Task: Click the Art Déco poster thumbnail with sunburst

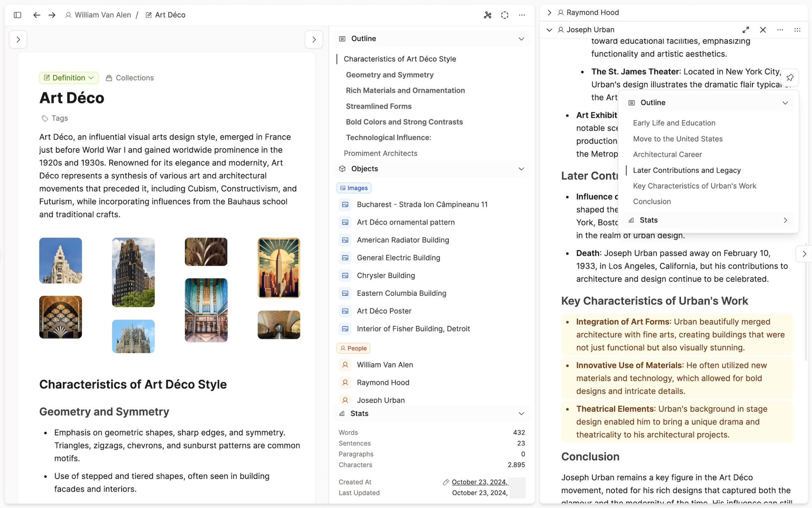Action: click(279, 268)
